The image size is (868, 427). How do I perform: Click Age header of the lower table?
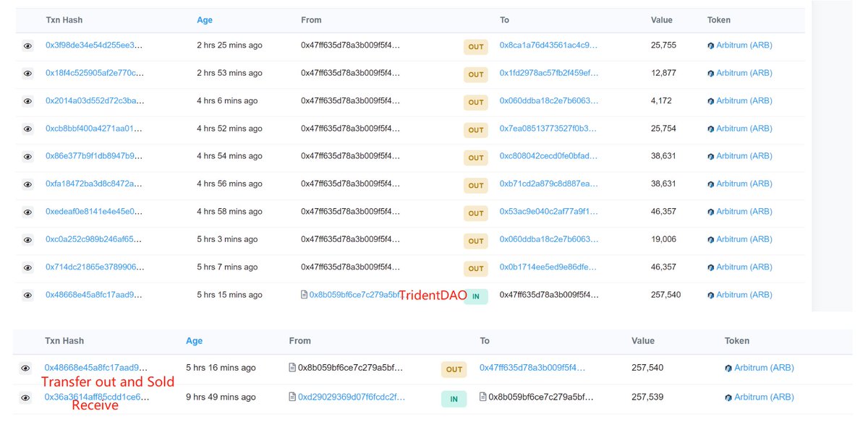click(195, 340)
